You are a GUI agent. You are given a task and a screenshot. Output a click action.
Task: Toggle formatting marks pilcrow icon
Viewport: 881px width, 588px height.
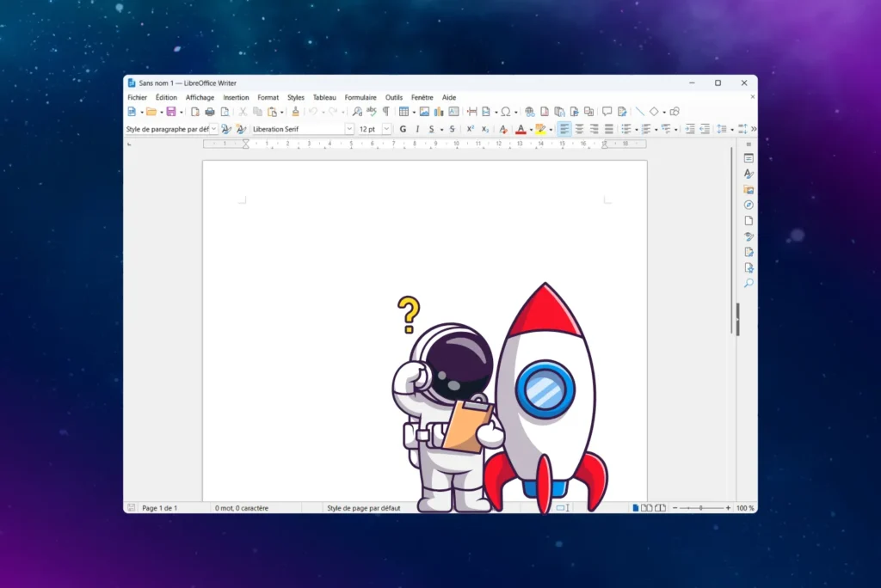pyautogui.click(x=385, y=112)
